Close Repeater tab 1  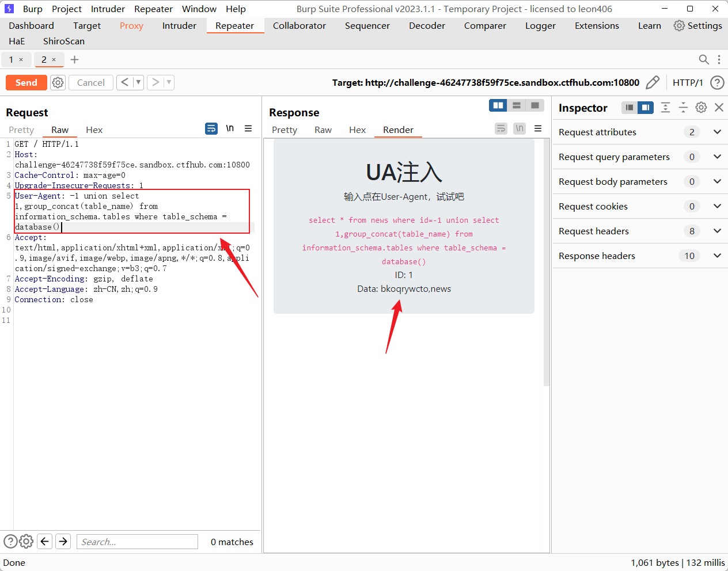coord(21,59)
